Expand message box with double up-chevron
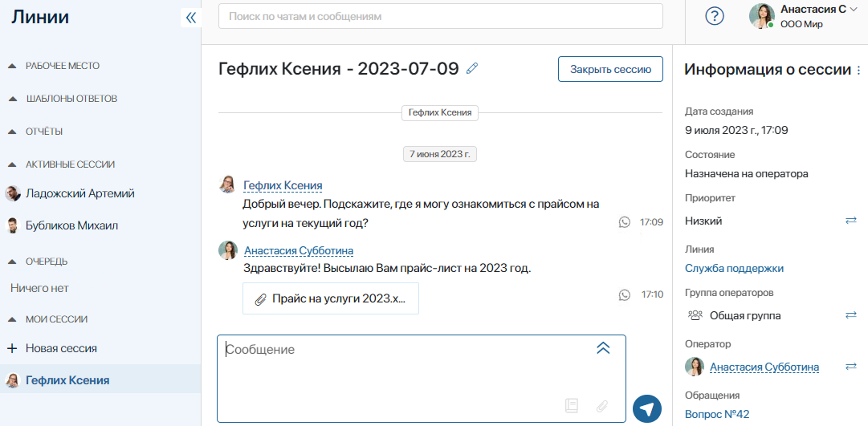This screenshot has width=868, height=426. tap(603, 348)
